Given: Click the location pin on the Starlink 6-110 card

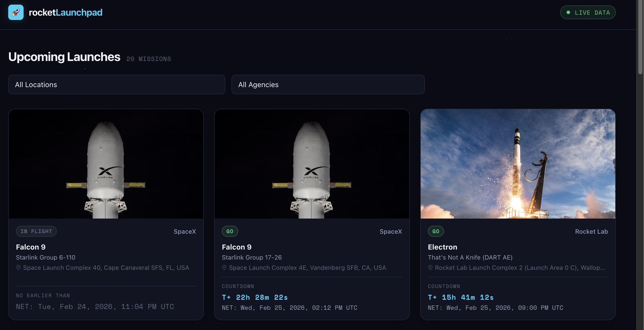Looking at the screenshot, I should click(x=18, y=267).
